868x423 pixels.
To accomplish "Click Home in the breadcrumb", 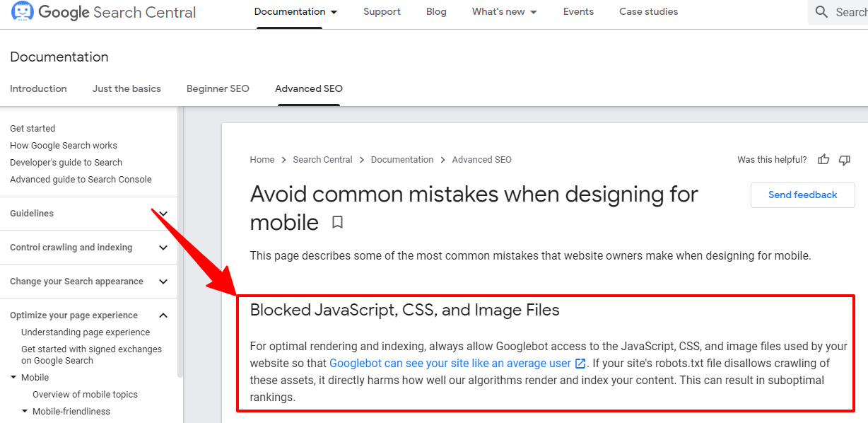I will coord(262,160).
